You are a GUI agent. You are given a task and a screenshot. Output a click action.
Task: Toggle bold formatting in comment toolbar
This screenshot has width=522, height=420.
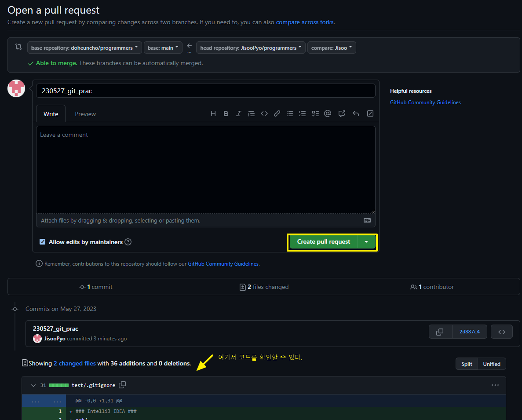coord(226,114)
